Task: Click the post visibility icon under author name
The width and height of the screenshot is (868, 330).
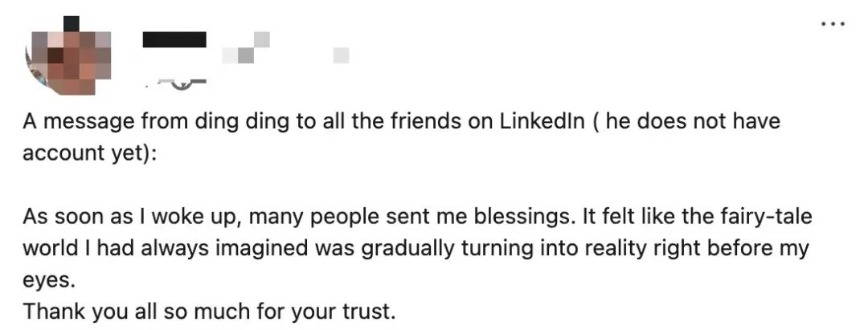Action: pyautogui.click(x=183, y=80)
